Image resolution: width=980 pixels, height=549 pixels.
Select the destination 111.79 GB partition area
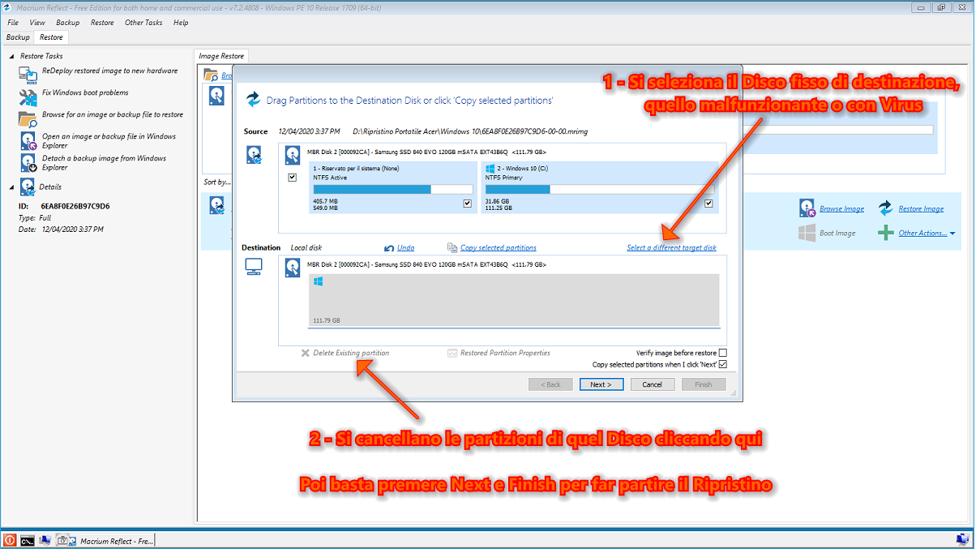(x=514, y=300)
